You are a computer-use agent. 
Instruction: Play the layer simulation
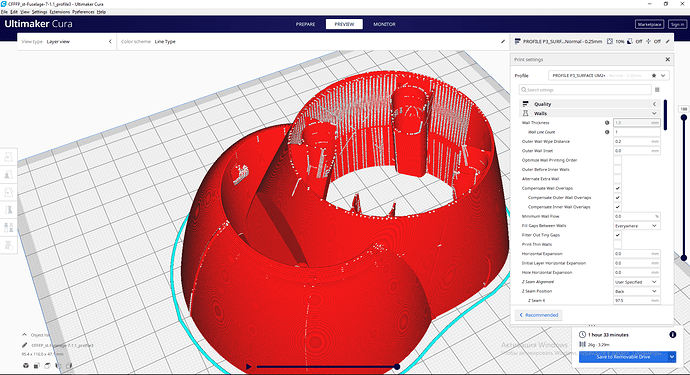[x=249, y=366]
